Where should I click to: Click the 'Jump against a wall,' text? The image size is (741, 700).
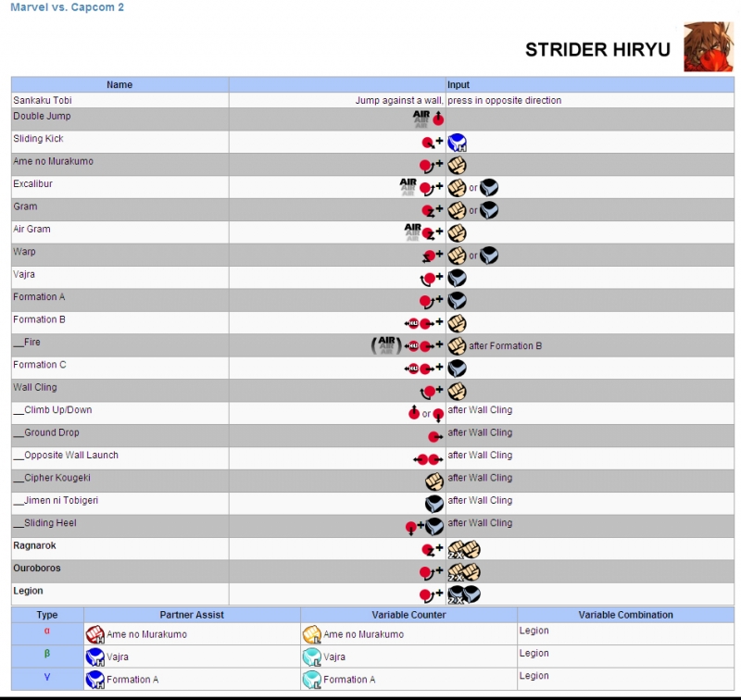tap(399, 100)
